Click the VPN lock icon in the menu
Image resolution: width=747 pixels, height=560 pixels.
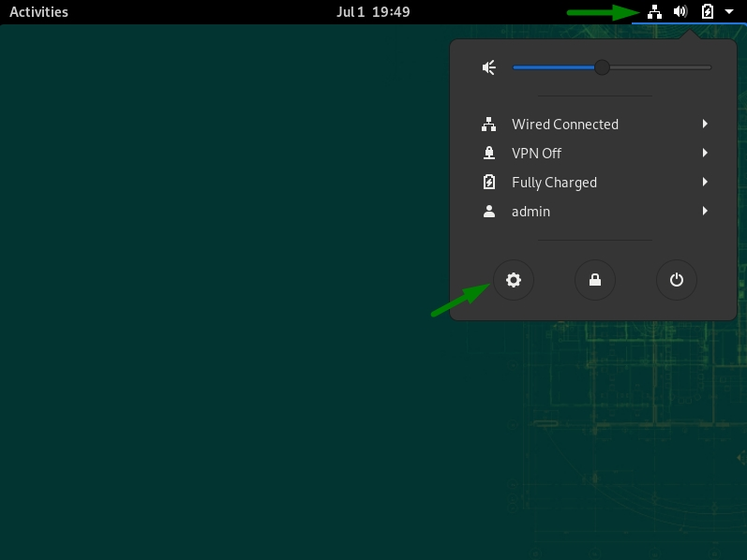(x=489, y=154)
